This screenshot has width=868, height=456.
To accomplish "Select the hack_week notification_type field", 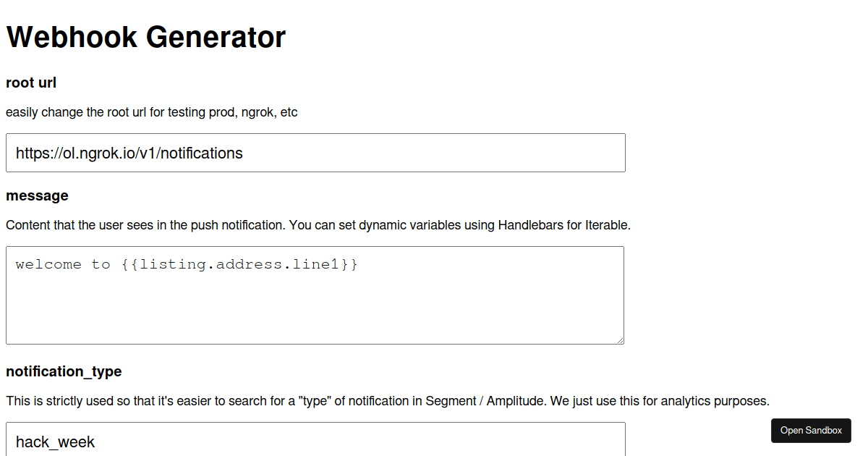I will pos(315,440).
